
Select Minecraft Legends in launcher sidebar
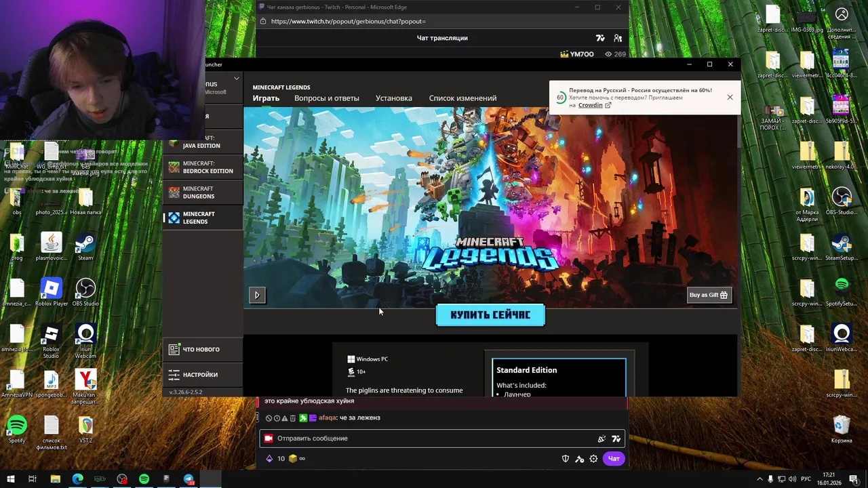203,218
